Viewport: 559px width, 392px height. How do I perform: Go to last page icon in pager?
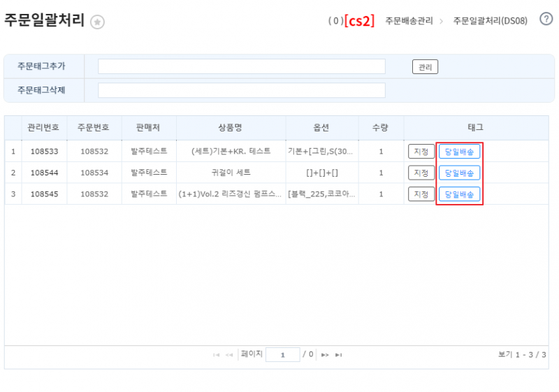click(x=338, y=355)
